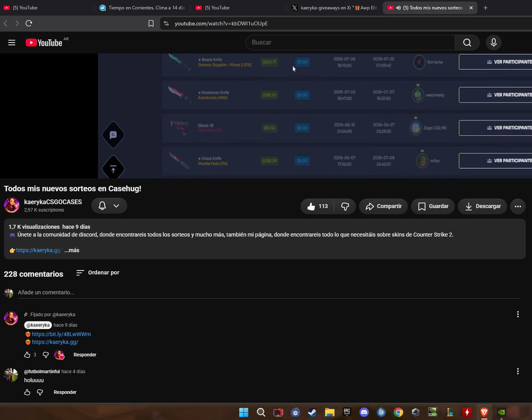532x420 pixels.
Task: Click the Compartir share button
Action: coord(383,206)
